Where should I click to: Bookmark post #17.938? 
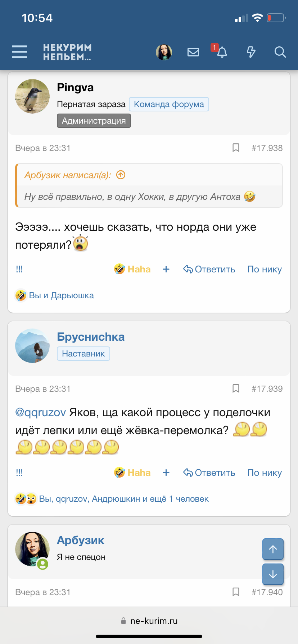coord(236,148)
